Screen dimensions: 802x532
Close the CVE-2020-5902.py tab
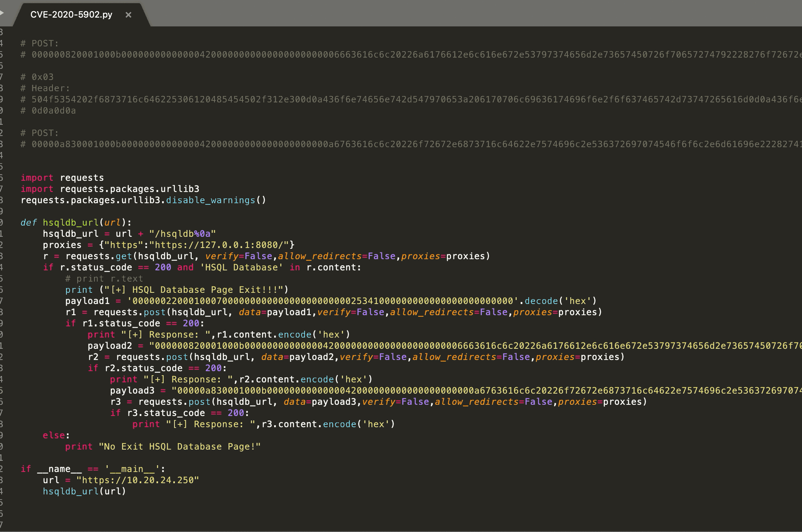128,15
